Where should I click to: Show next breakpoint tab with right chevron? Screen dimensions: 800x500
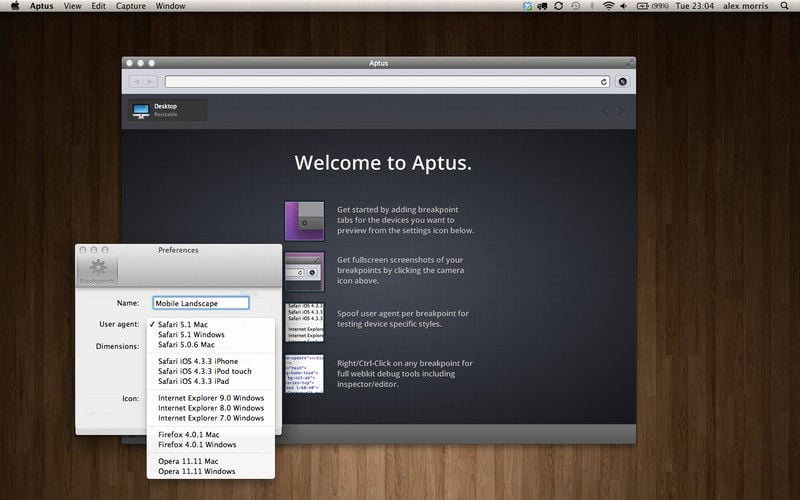621,111
